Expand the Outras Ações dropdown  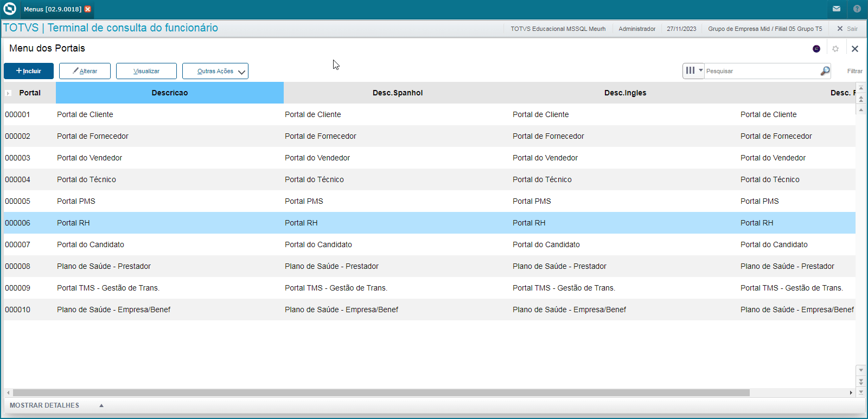click(215, 71)
